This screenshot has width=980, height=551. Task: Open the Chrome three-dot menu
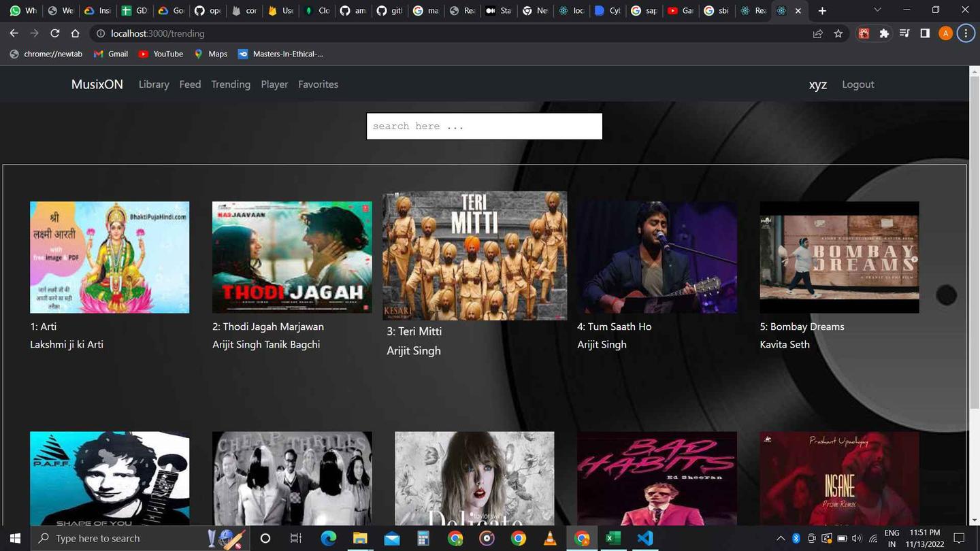pos(966,33)
